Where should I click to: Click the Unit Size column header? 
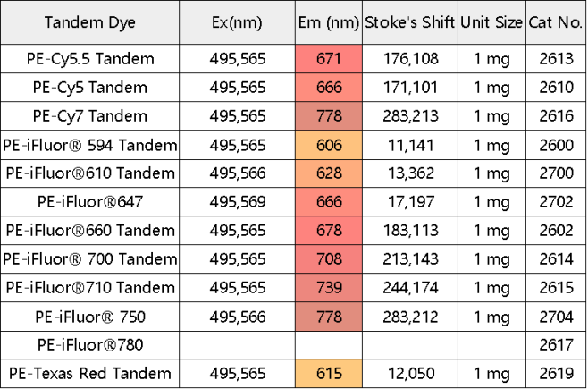(x=491, y=22)
